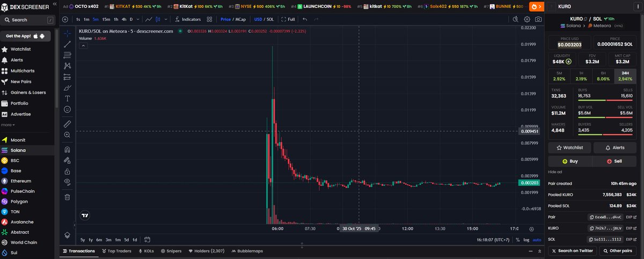The width and height of the screenshot is (644, 259).
Task: Click the TradingView logo on chart
Action: click(x=85, y=215)
